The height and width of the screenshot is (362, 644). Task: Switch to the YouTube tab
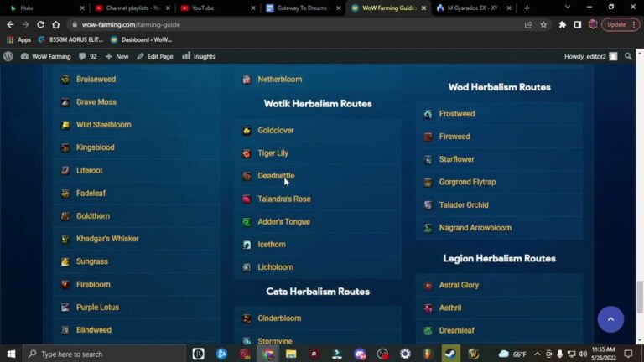tap(219, 8)
